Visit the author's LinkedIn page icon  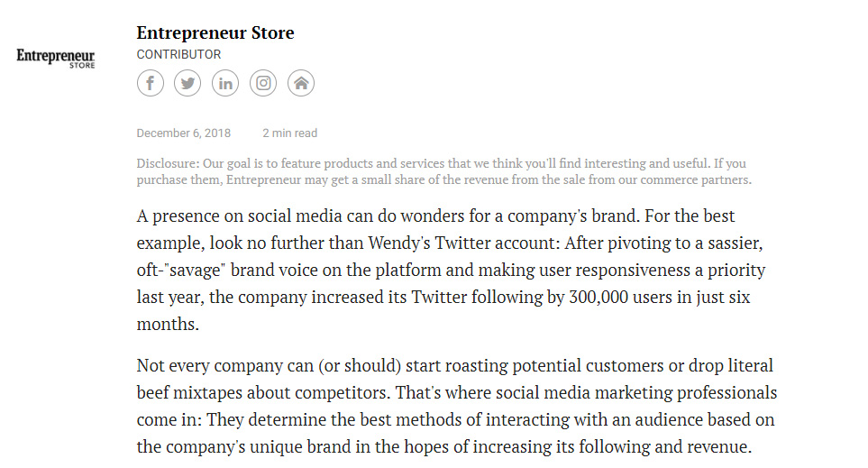(x=225, y=84)
